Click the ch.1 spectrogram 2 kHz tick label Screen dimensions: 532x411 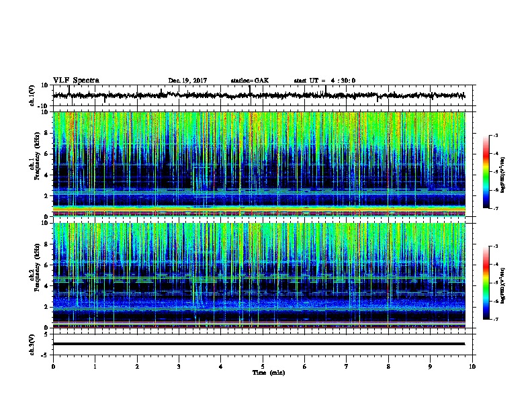[x=46, y=196]
